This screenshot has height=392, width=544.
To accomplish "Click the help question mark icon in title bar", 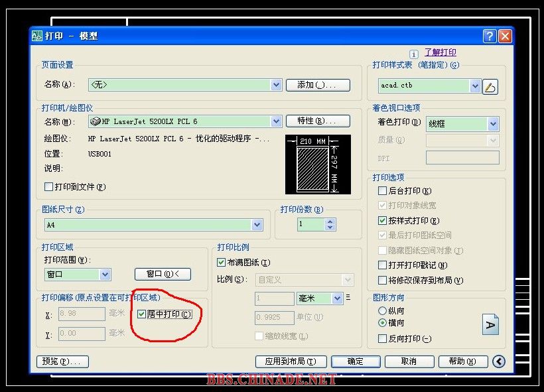I will (490, 36).
